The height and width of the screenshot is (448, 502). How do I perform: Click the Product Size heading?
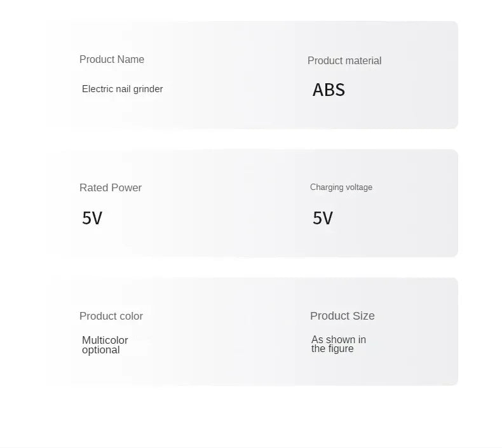click(x=343, y=316)
